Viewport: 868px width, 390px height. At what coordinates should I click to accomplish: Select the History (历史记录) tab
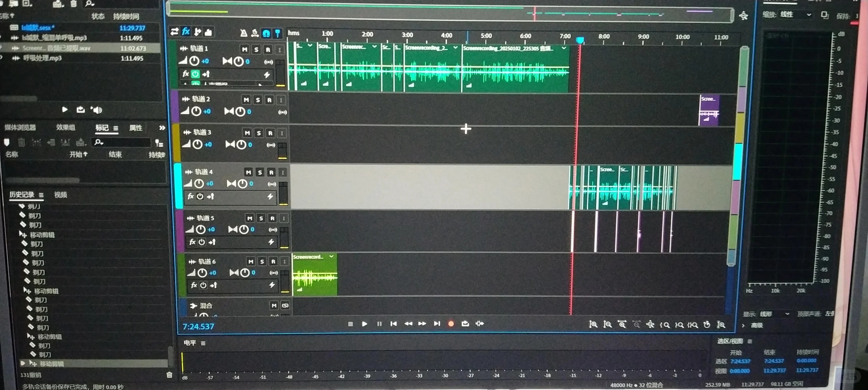point(22,195)
